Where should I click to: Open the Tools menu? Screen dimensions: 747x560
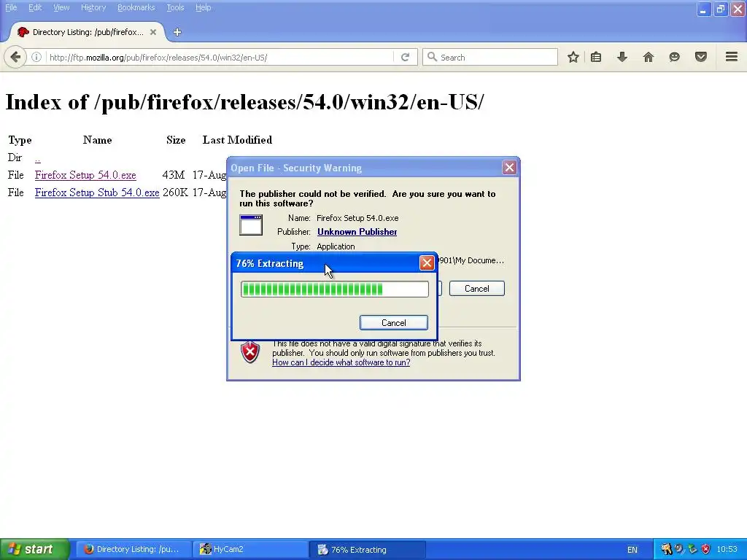tap(175, 7)
